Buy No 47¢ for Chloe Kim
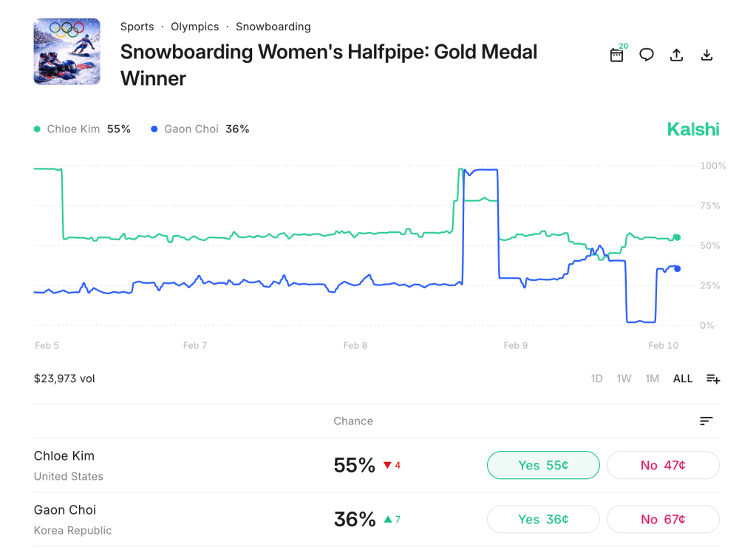 click(x=663, y=465)
